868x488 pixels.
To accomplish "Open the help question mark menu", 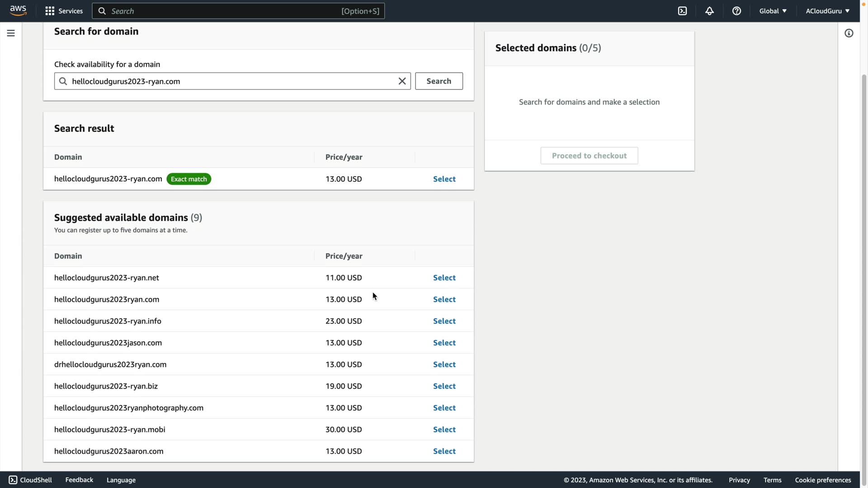I will pyautogui.click(x=736, y=11).
